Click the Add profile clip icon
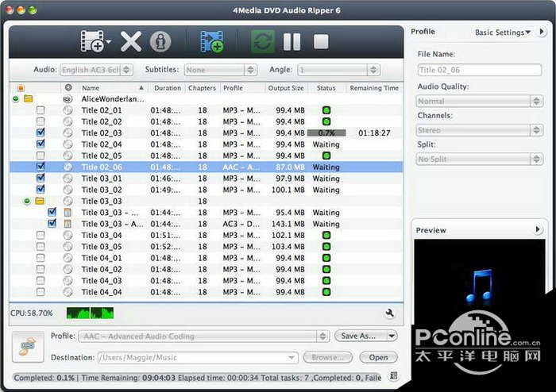Screen dimensions: 556x392 point(212,42)
